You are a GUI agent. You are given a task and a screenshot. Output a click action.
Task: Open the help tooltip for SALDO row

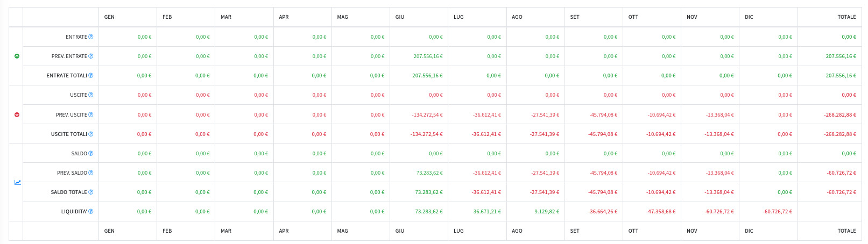(x=91, y=154)
